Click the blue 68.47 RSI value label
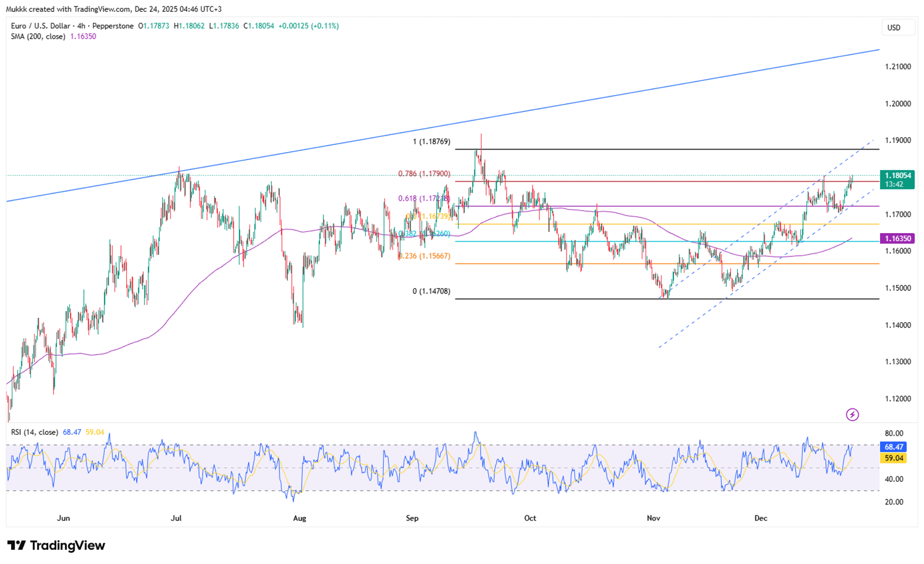924x564 pixels. (894, 447)
